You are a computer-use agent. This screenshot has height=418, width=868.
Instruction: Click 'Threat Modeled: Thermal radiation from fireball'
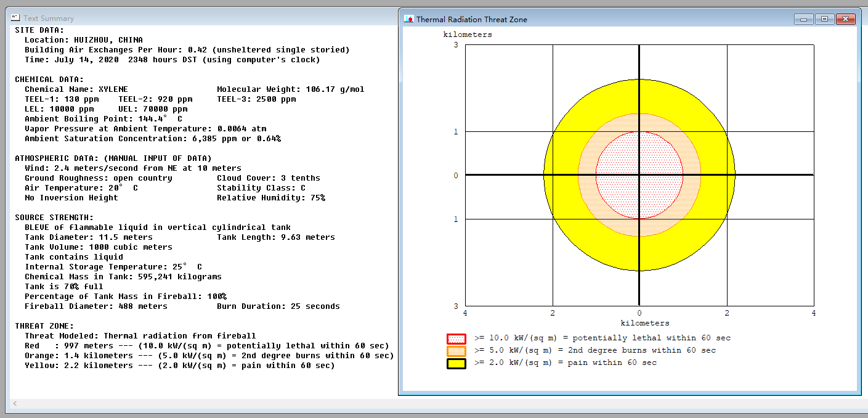pyautogui.click(x=140, y=335)
